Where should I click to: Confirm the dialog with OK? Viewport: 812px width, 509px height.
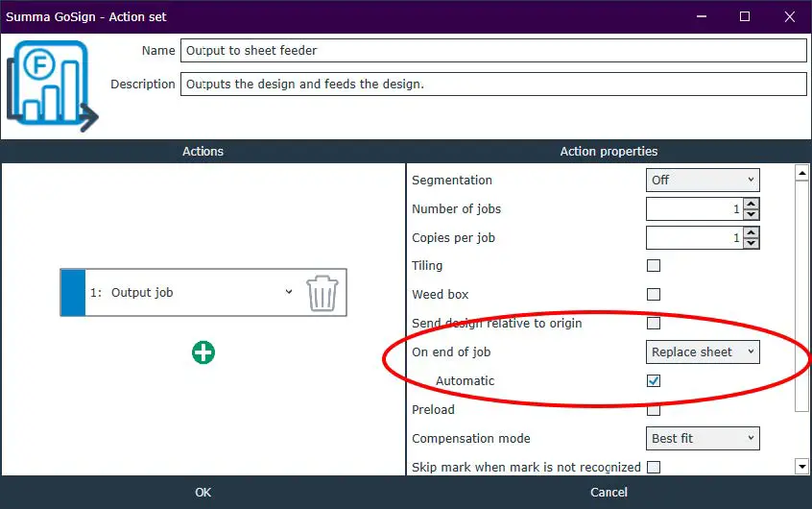coord(203,492)
